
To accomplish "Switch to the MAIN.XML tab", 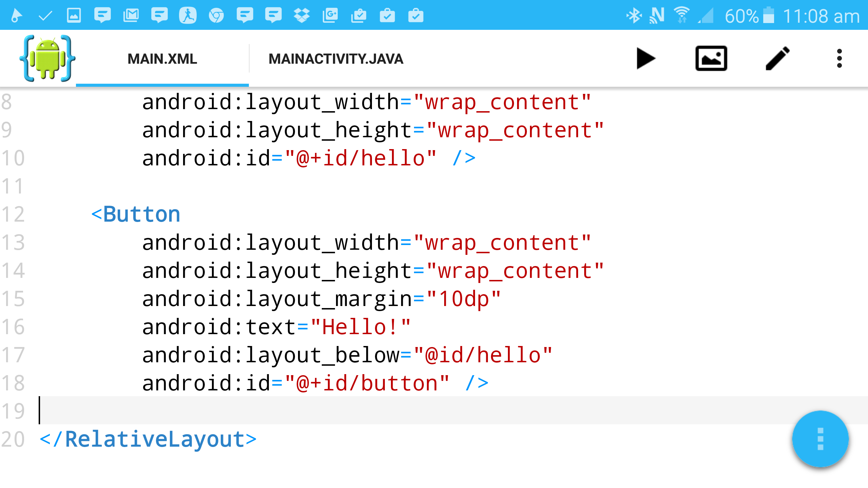I will (162, 59).
